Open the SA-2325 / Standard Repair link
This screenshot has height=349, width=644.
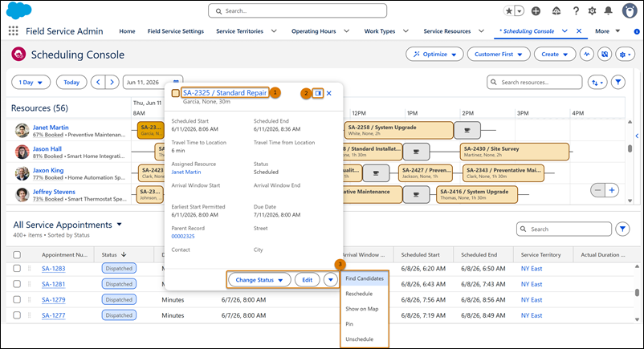click(225, 93)
